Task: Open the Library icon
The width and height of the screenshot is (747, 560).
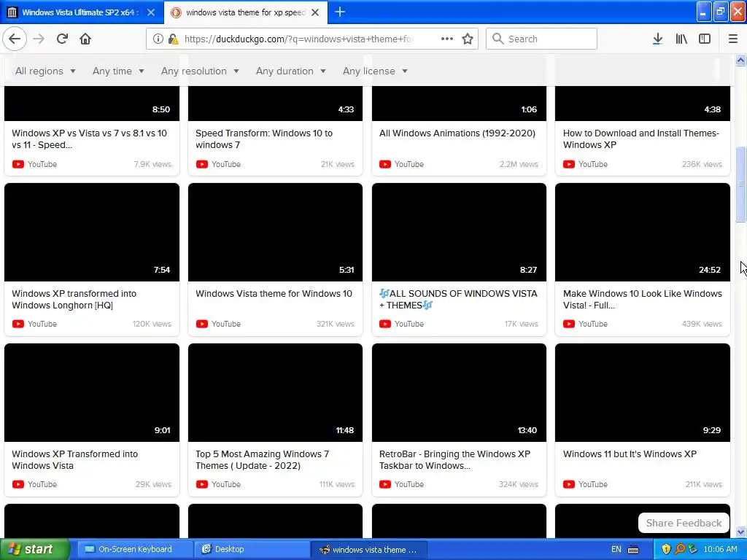Action: click(x=681, y=39)
